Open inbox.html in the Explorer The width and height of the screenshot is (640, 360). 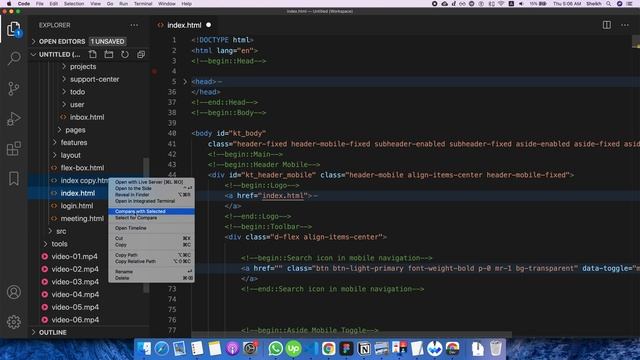click(x=87, y=117)
